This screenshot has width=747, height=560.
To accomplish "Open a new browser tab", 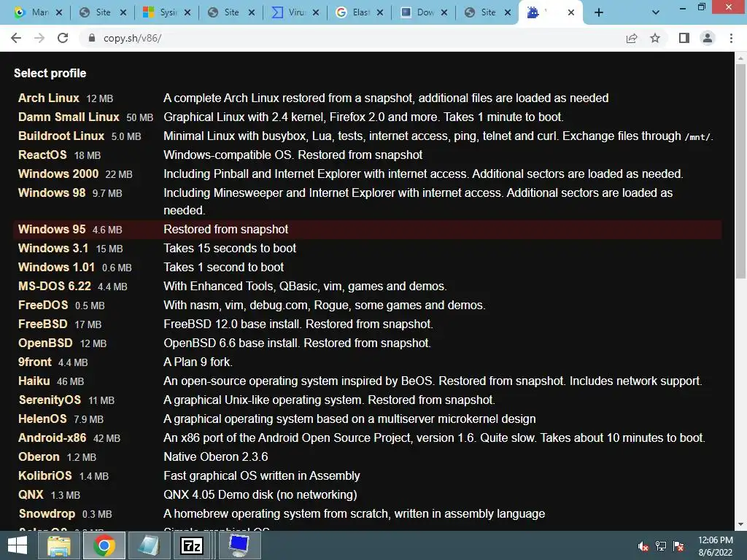I will [599, 12].
